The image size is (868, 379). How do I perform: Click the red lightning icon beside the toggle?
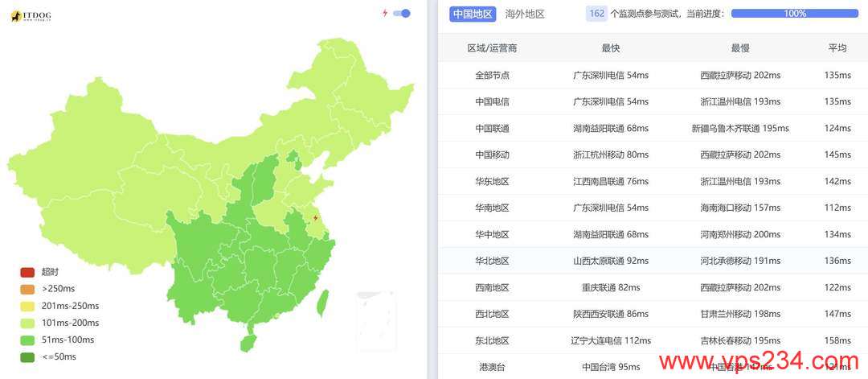[x=385, y=13]
